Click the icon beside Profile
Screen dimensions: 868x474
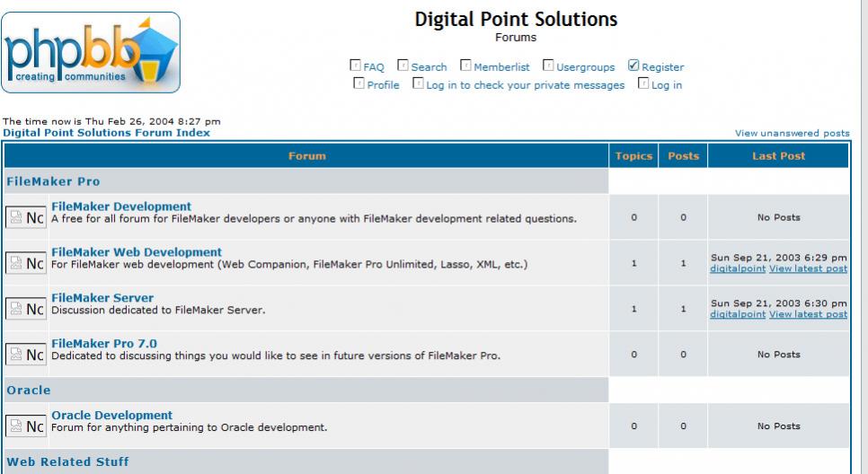[359, 84]
